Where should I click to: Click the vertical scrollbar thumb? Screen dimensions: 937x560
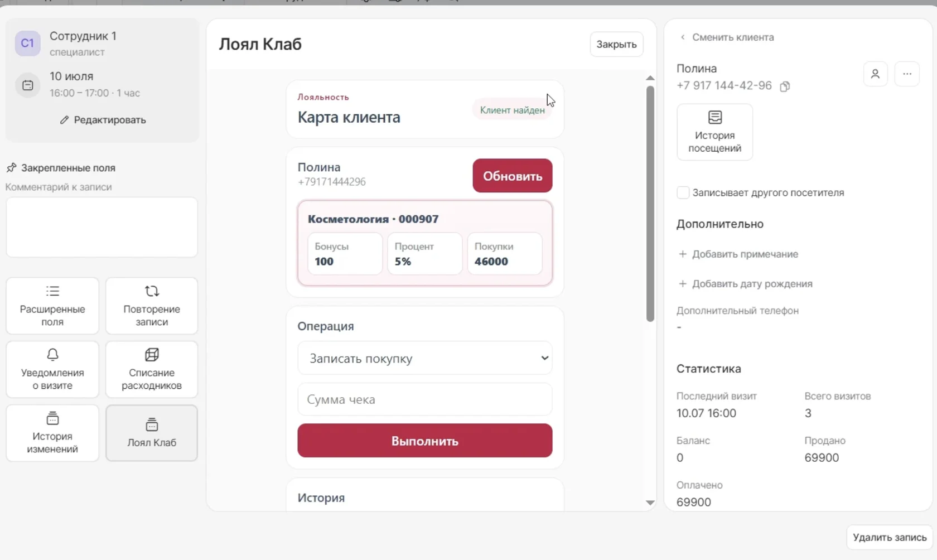coord(650,204)
